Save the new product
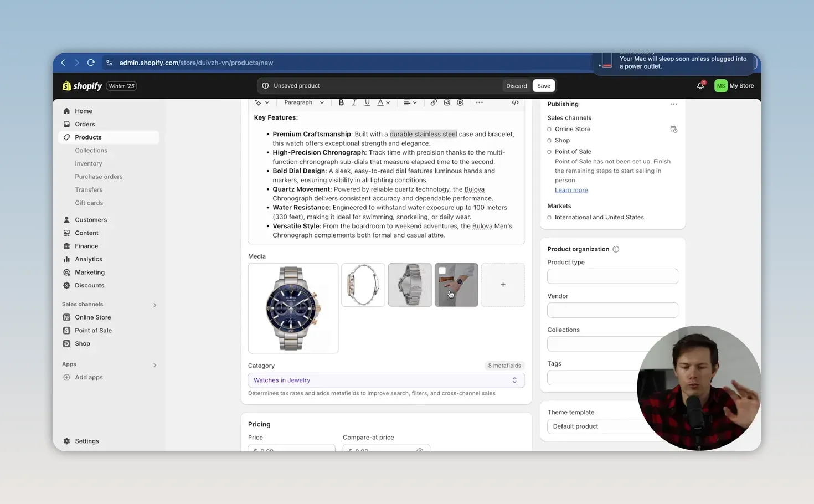Viewport: 814px width, 504px height. (x=544, y=86)
